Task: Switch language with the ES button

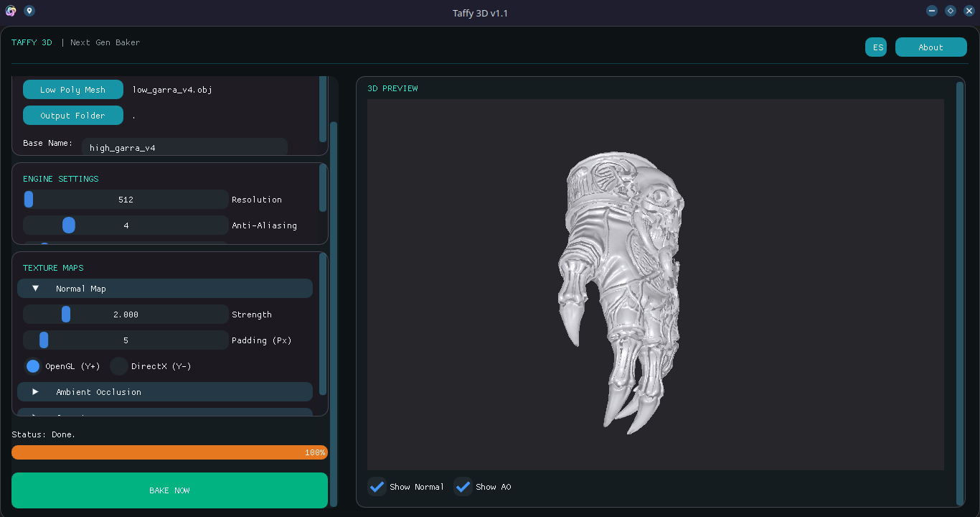Action: click(x=876, y=47)
